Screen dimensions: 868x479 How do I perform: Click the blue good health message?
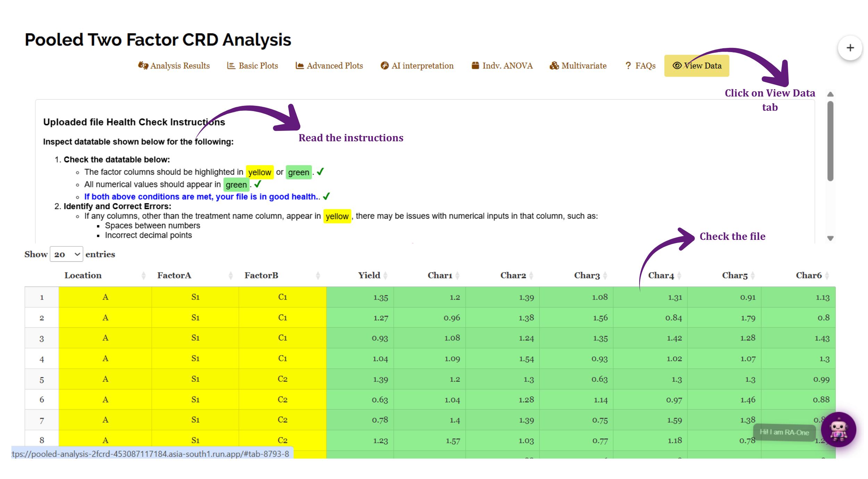[201, 196]
